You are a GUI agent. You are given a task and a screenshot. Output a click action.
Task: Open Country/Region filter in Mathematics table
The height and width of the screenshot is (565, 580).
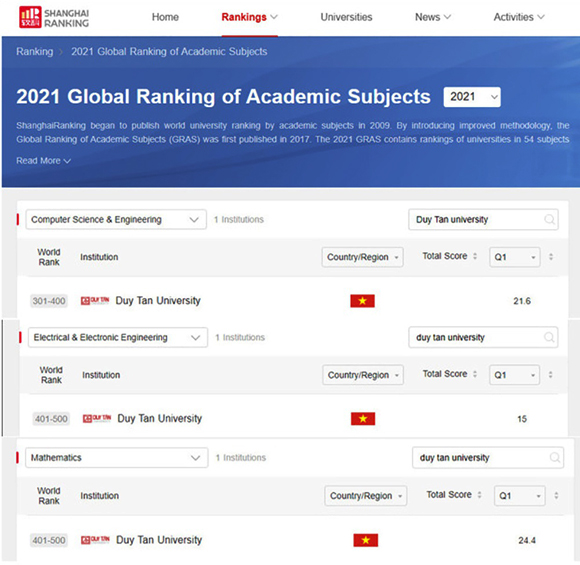click(x=365, y=496)
